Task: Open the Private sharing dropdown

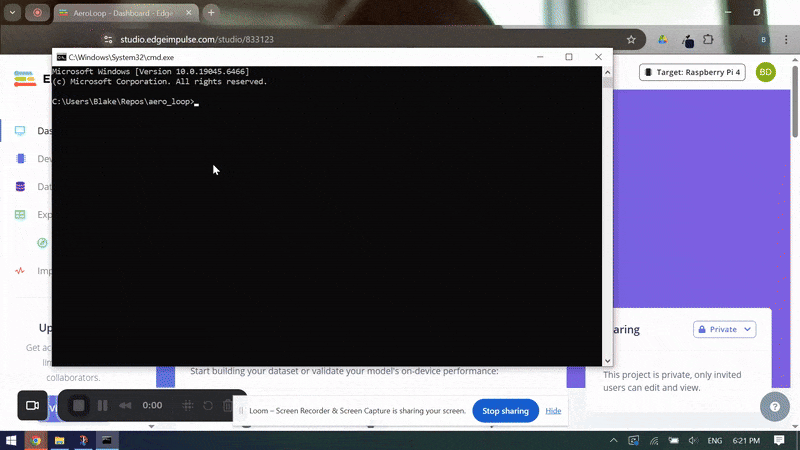Action: [724, 330]
